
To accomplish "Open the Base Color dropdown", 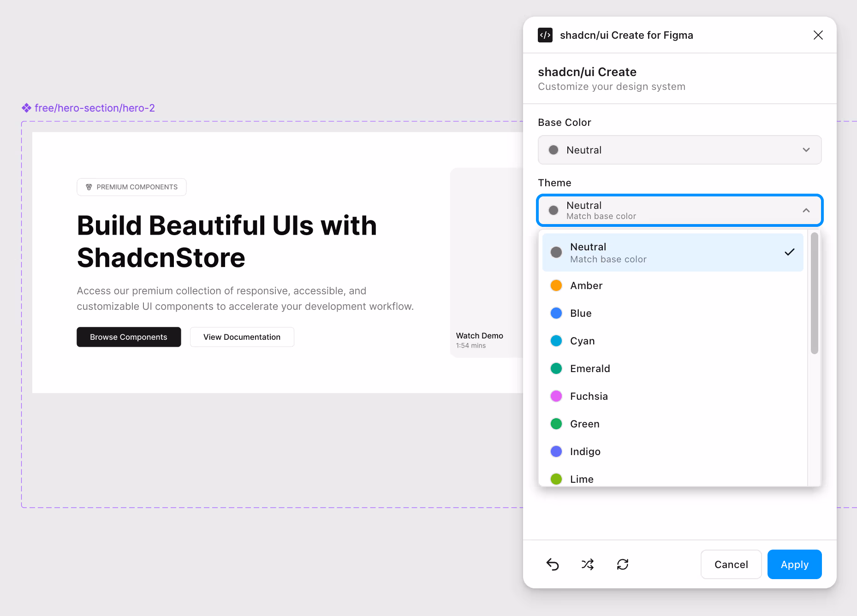I will (x=680, y=150).
